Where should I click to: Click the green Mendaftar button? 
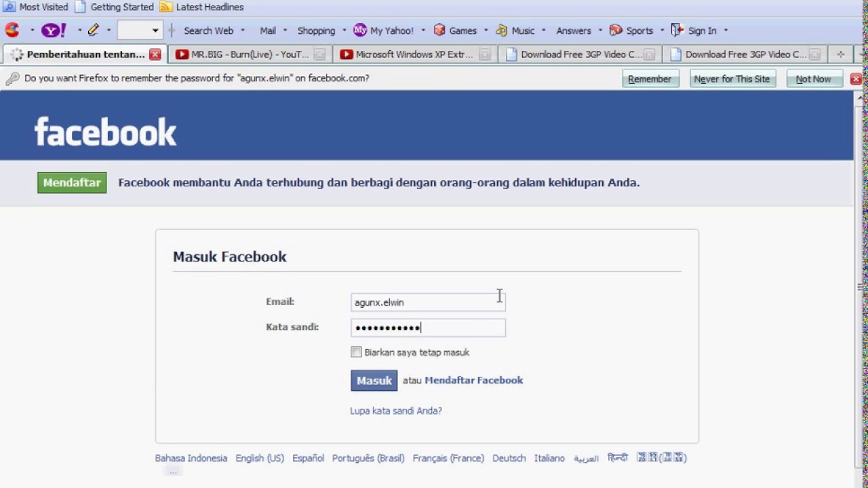click(x=72, y=182)
